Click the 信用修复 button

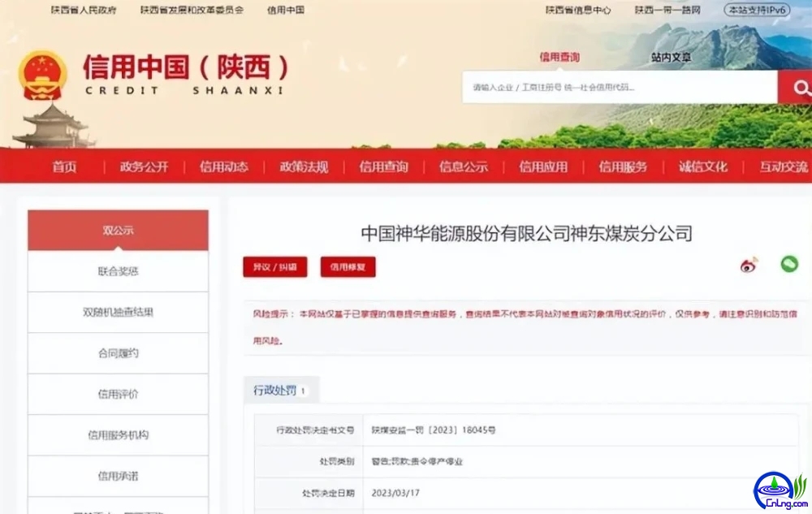pyautogui.click(x=348, y=267)
